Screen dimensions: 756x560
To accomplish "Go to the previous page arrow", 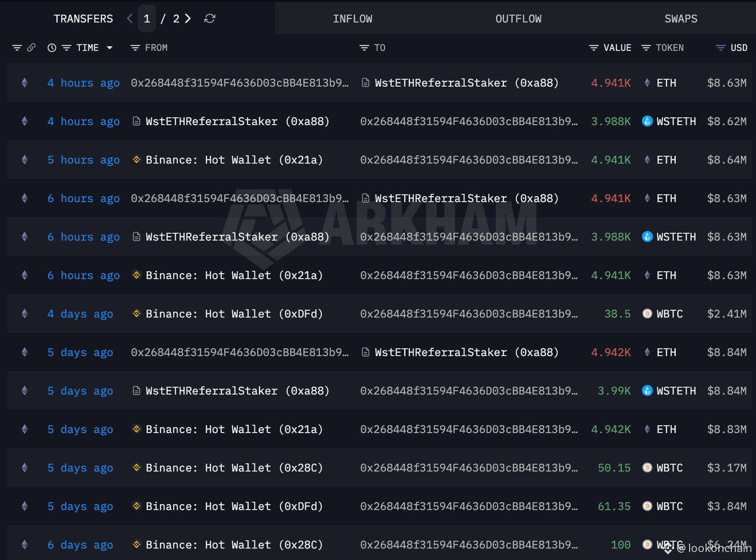I will (130, 18).
